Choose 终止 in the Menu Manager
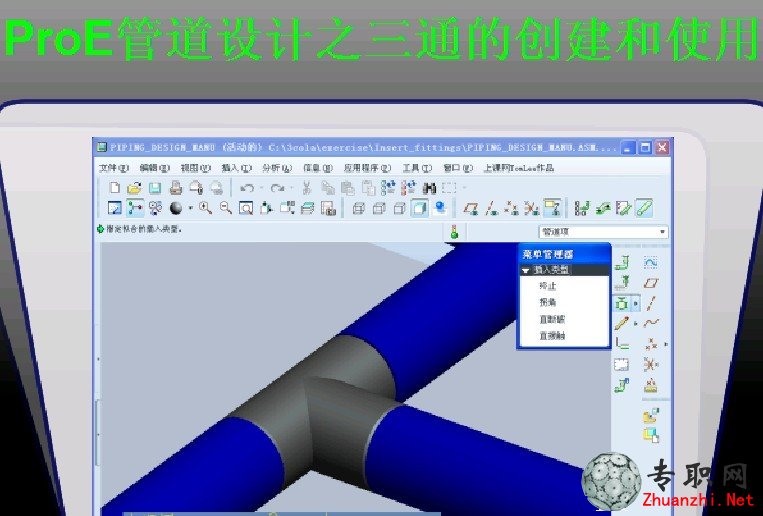The height and width of the screenshot is (516, 763). coord(547,286)
